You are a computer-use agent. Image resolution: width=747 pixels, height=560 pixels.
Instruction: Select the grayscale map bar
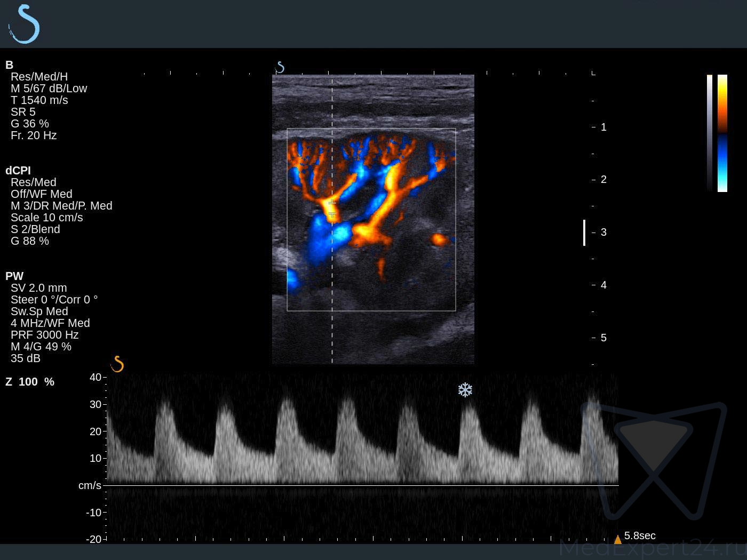point(709,133)
